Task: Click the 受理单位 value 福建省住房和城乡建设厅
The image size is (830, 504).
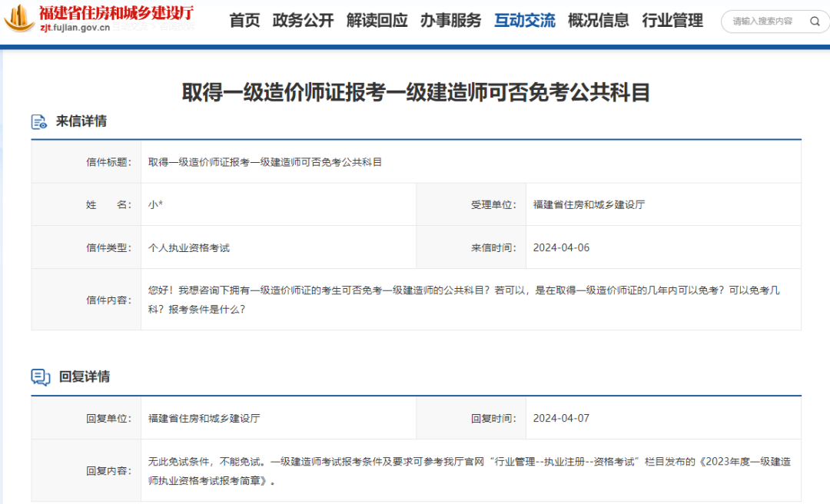Action: click(589, 204)
